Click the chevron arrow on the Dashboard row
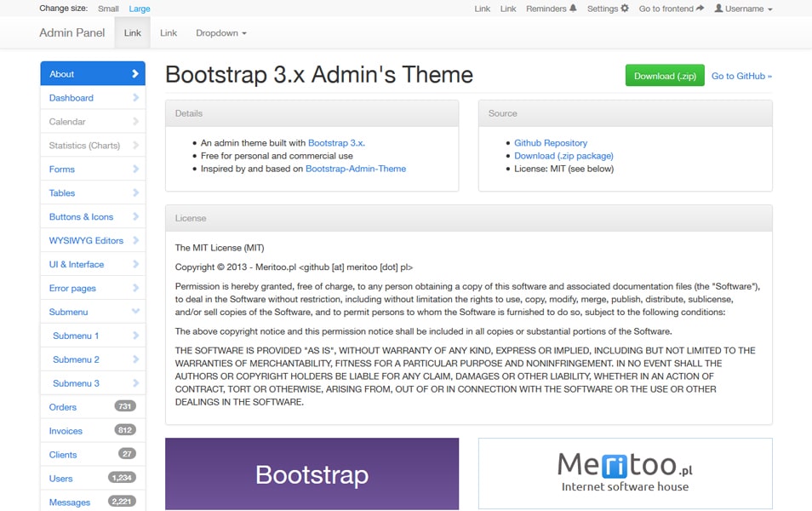 (135, 97)
